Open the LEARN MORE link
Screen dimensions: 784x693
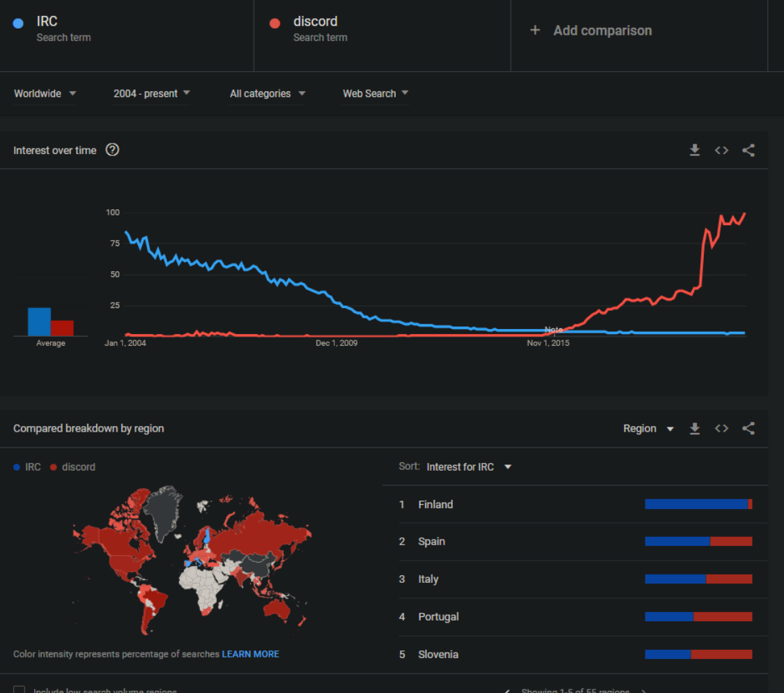pyautogui.click(x=250, y=654)
